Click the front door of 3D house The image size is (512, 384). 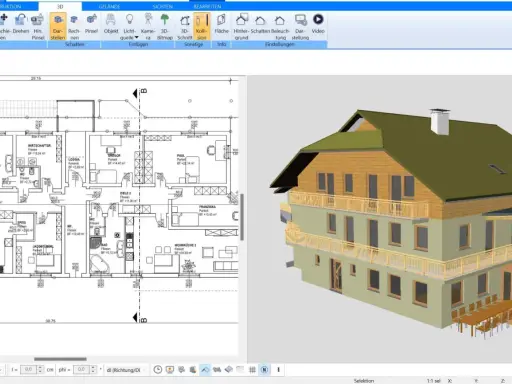point(336,275)
